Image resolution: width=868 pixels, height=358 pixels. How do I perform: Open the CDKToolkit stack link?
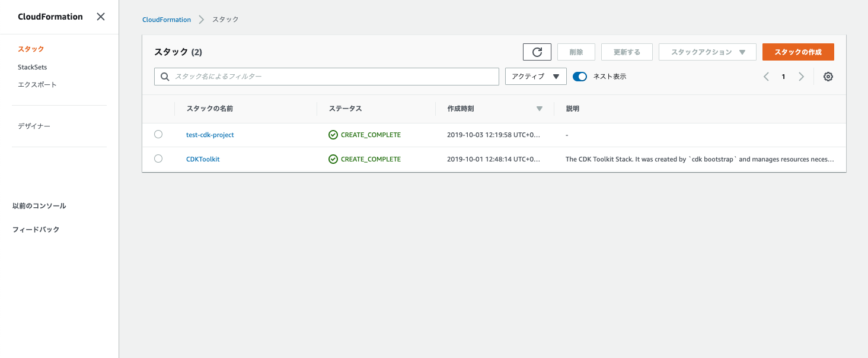[x=203, y=159]
